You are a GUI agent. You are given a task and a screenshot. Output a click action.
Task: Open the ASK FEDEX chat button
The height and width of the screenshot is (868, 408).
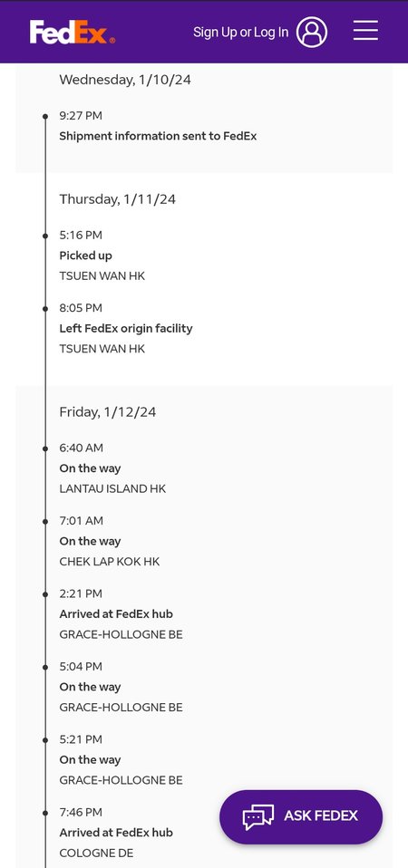(x=301, y=816)
